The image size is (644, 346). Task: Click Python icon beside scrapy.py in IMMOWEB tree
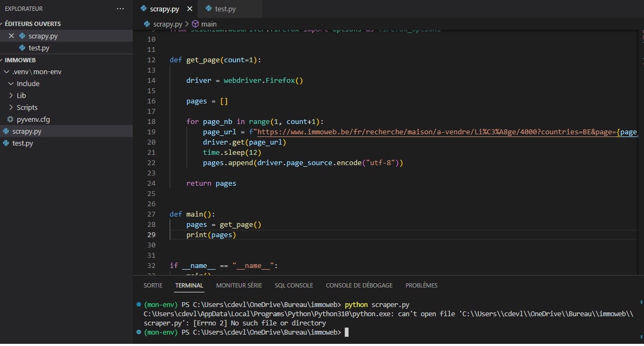(6, 132)
